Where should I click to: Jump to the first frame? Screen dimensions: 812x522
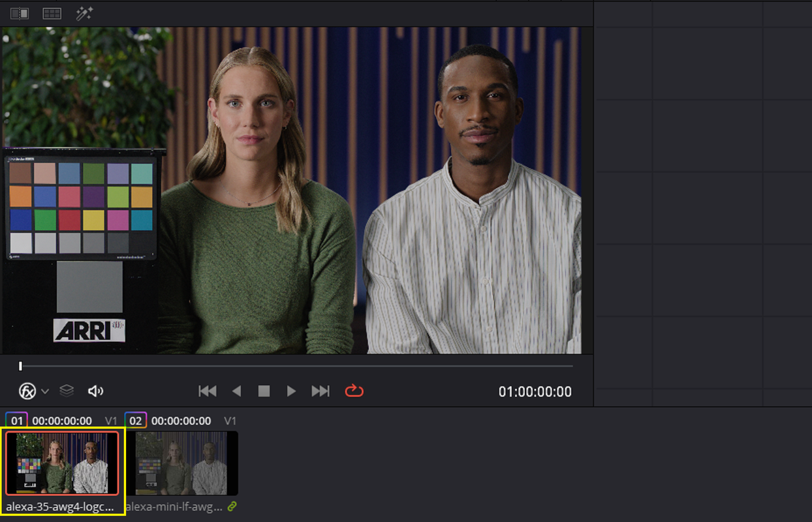[208, 391]
